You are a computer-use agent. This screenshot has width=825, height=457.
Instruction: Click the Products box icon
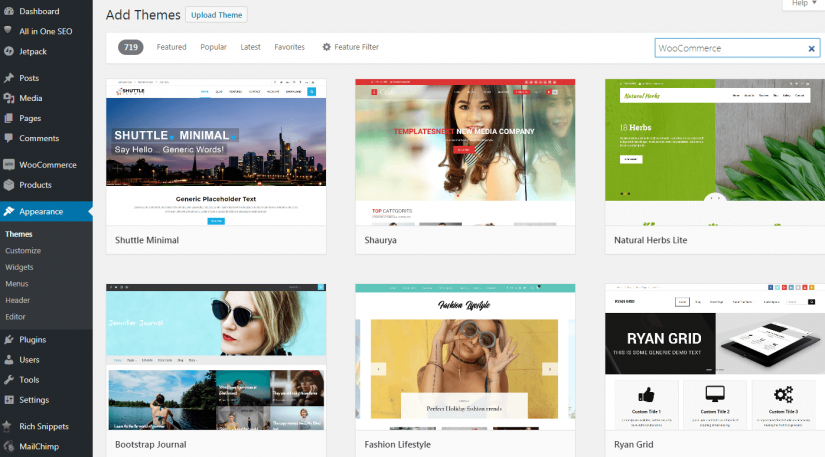pos(9,185)
